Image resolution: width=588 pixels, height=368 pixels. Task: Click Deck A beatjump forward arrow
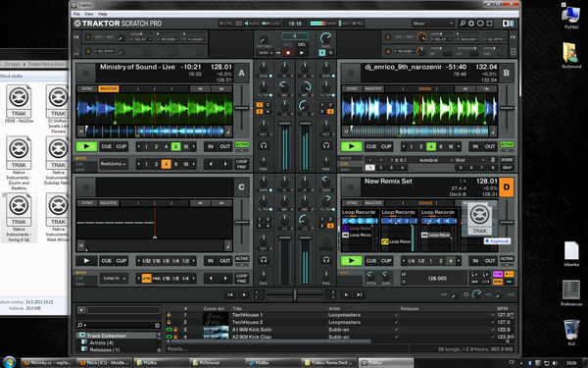coord(225,164)
